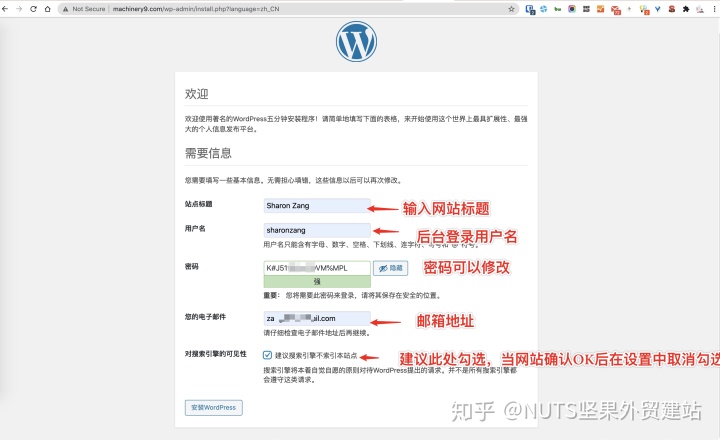Click the email address input field

click(317, 318)
